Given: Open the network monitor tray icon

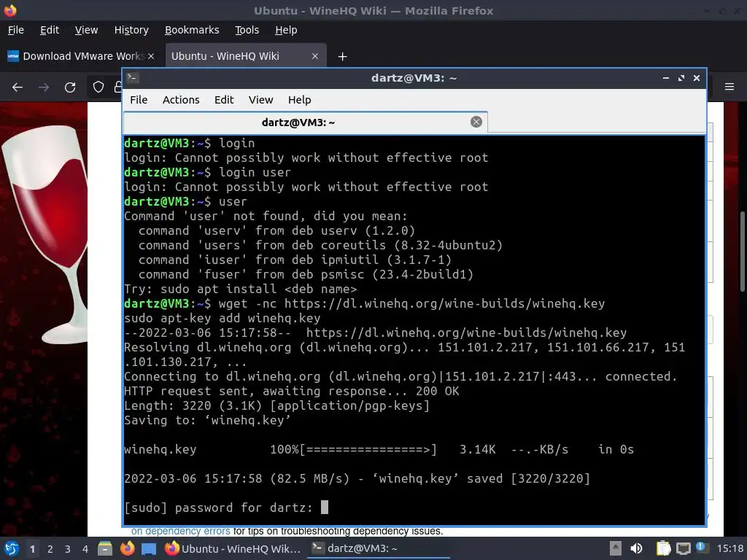Looking at the screenshot, I should point(683,548).
